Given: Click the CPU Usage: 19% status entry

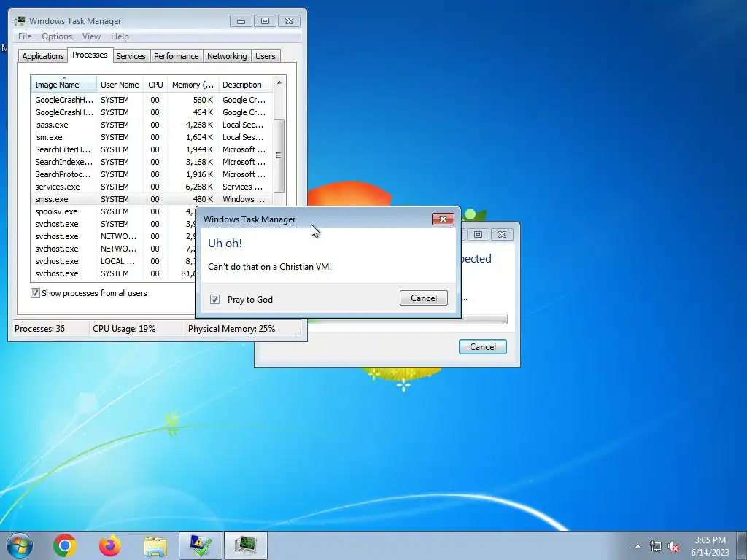Looking at the screenshot, I should [x=124, y=329].
